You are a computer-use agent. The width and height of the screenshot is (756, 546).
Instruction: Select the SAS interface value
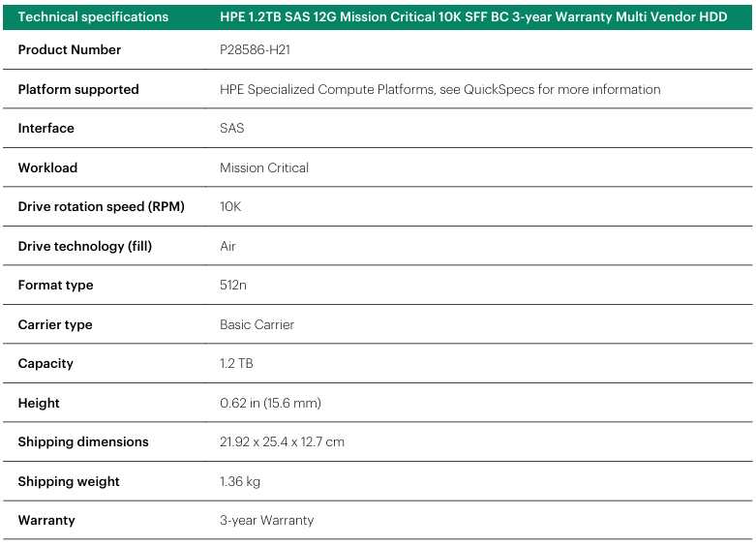click(x=232, y=129)
